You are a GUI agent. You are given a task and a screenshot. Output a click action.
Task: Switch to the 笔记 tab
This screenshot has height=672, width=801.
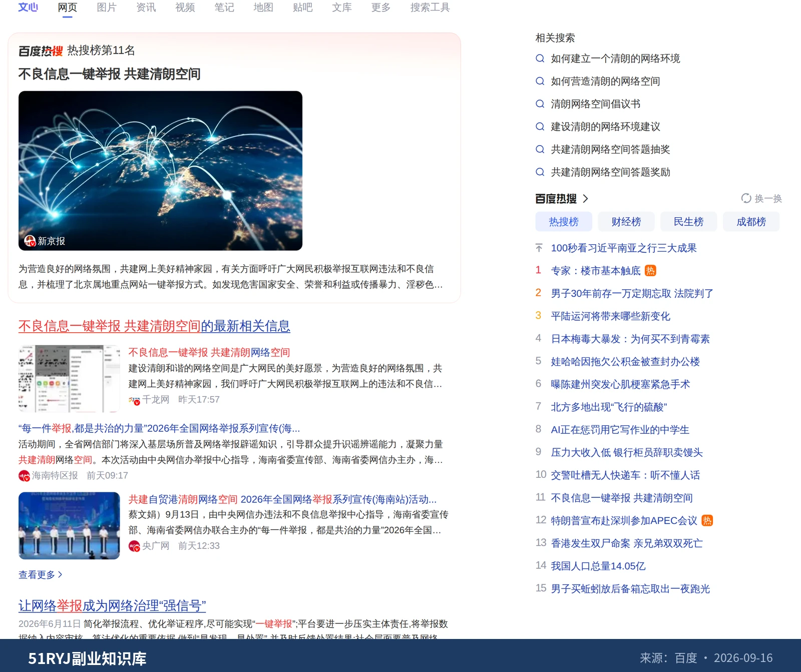[224, 8]
